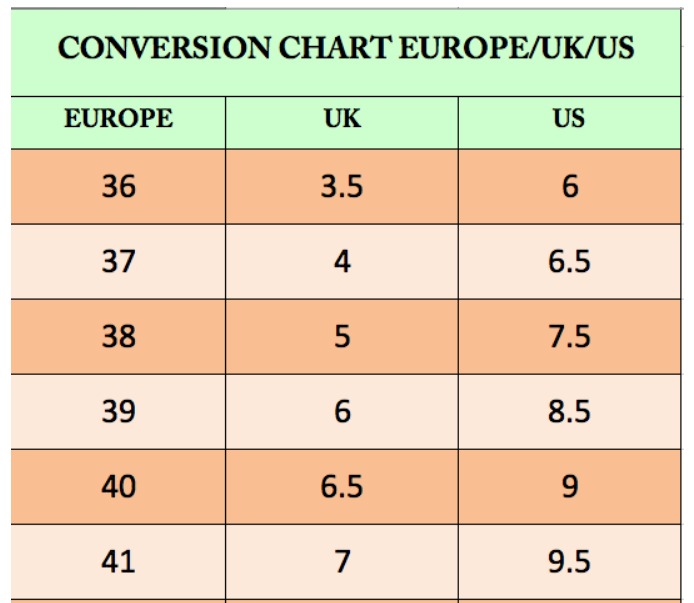Select the US column header
694x603 pixels.
click(569, 119)
